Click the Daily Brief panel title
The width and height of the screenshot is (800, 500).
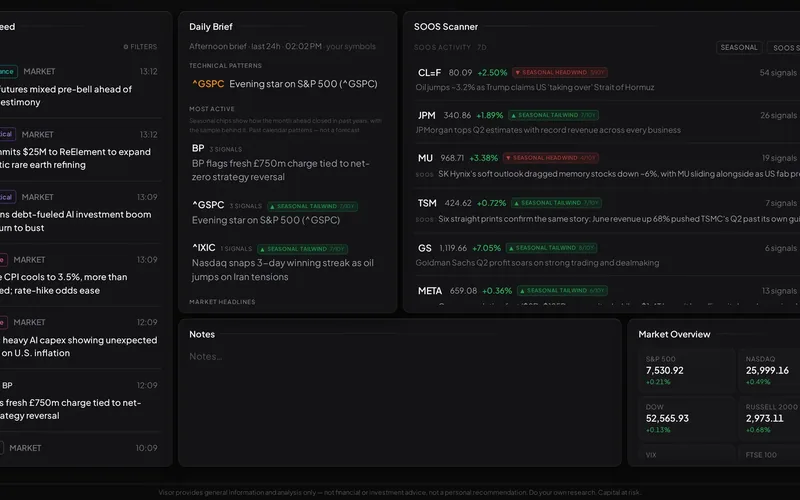coord(211,27)
